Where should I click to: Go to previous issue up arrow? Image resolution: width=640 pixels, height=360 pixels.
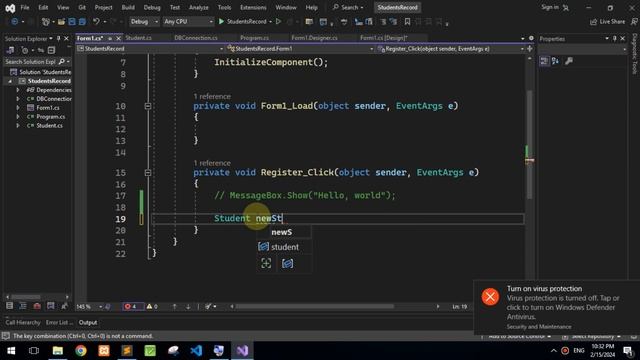[x=174, y=306]
